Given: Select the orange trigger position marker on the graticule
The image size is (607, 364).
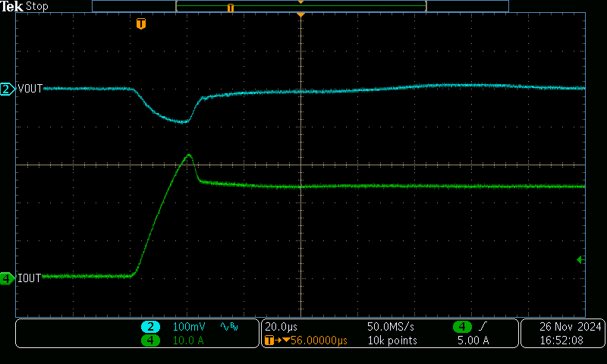Looking at the screenshot, I should click(140, 24).
